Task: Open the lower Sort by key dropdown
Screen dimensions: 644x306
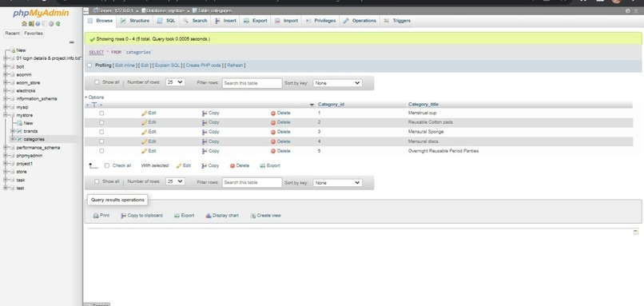Action: (x=338, y=182)
